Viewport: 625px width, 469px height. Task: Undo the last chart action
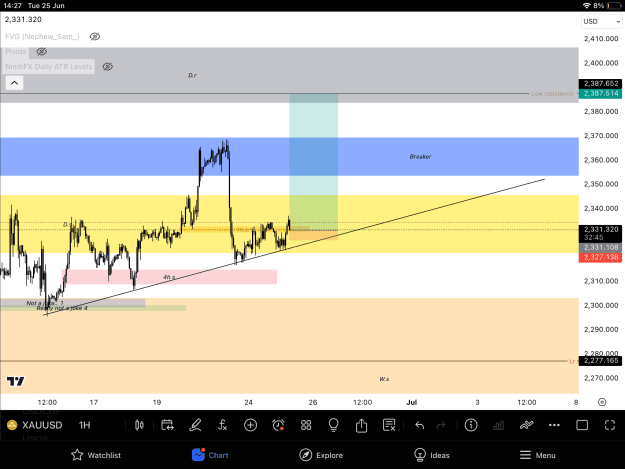pyautogui.click(x=419, y=425)
